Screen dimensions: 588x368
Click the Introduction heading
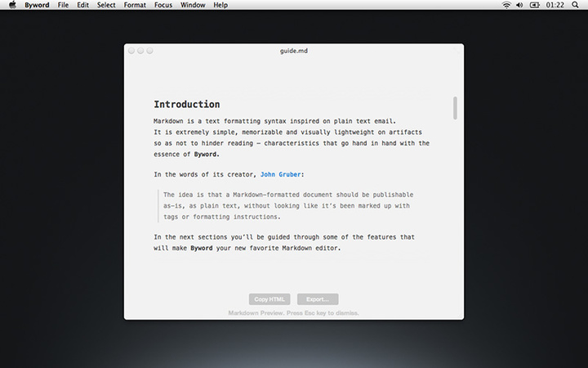187,105
